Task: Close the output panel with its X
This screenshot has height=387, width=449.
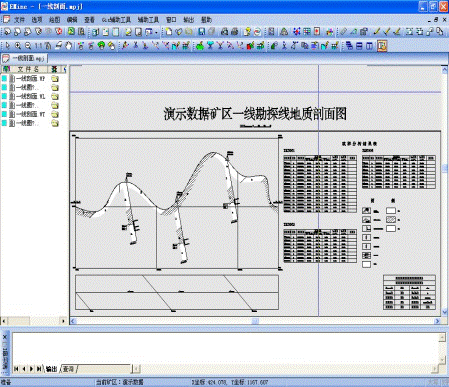Action: coord(5,337)
